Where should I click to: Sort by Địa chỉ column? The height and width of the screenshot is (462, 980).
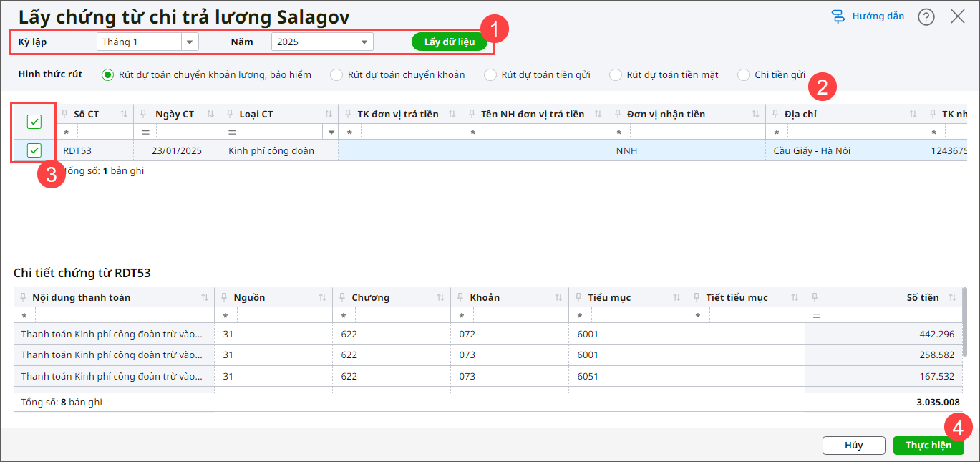point(913,115)
